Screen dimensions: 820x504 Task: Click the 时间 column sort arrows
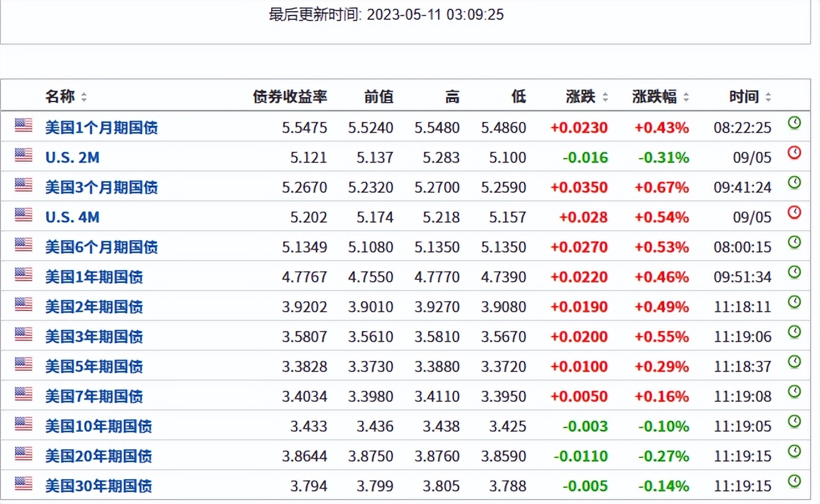pos(766,96)
